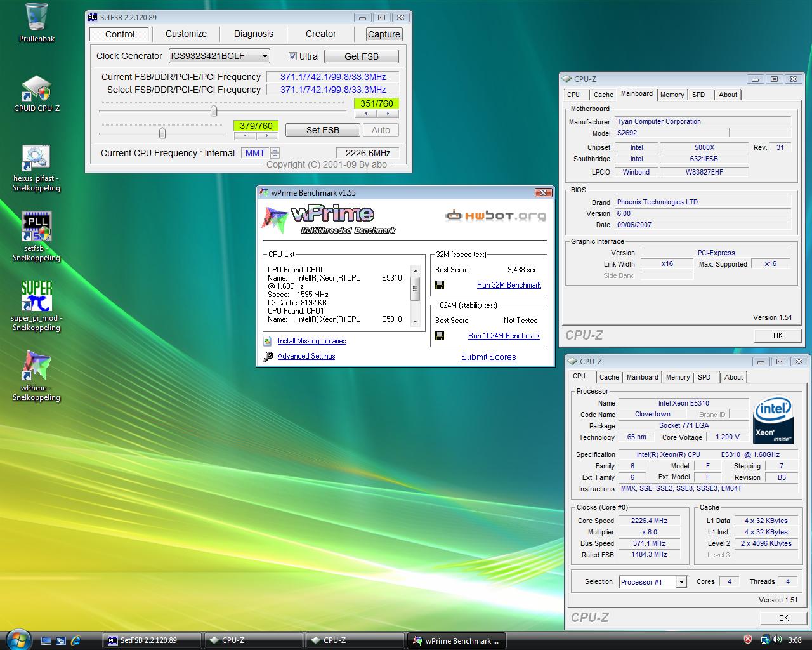Select the Control tab in SetFSB

[120, 34]
